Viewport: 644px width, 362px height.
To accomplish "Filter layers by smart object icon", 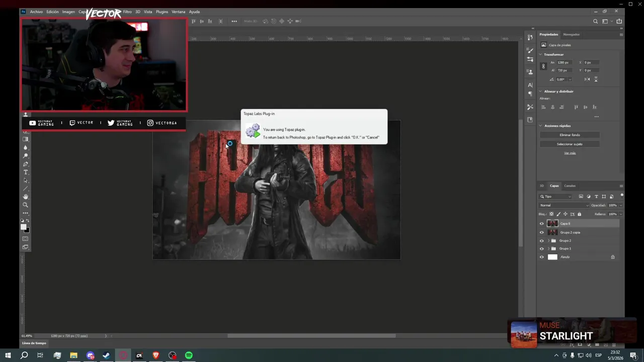I will pyautogui.click(x=611, y=197).
